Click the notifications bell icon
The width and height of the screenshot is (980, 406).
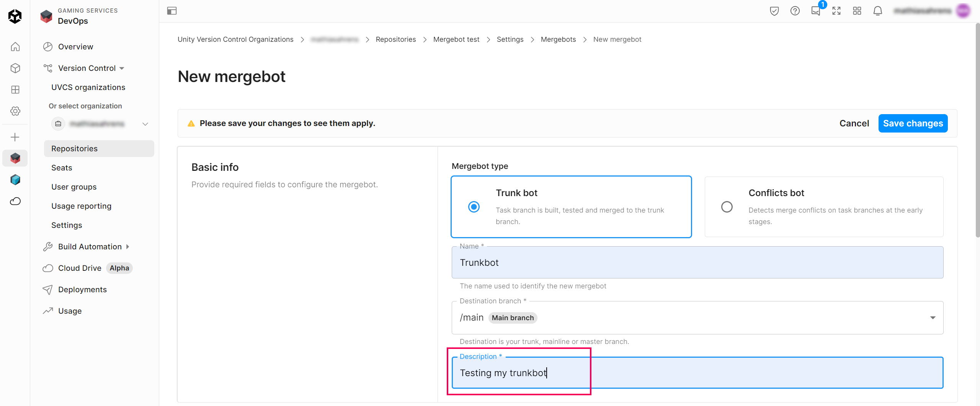pyautogui.click(x=877, y=11)
